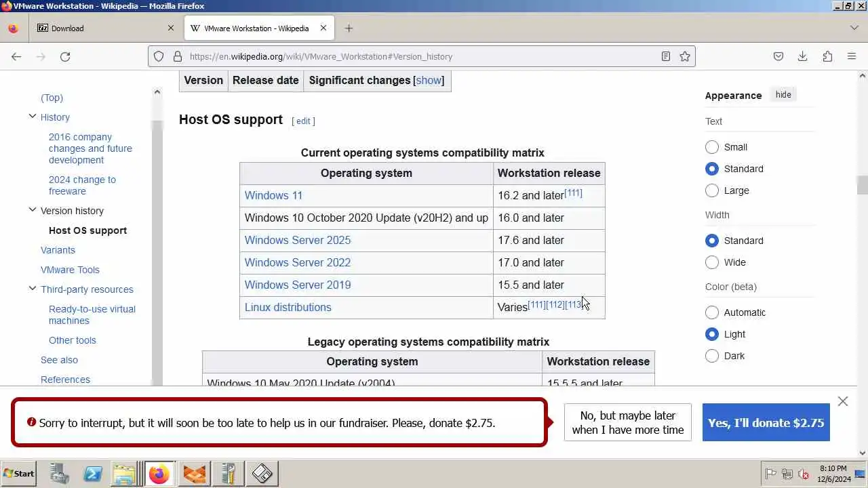Open the Firefox hamburger application menu
The image size is (868, 488).
click(x=852, y=56)
